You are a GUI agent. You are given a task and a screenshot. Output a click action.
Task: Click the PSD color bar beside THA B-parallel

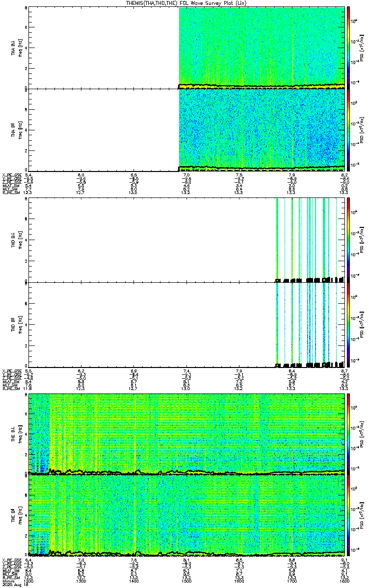[348, 130]
